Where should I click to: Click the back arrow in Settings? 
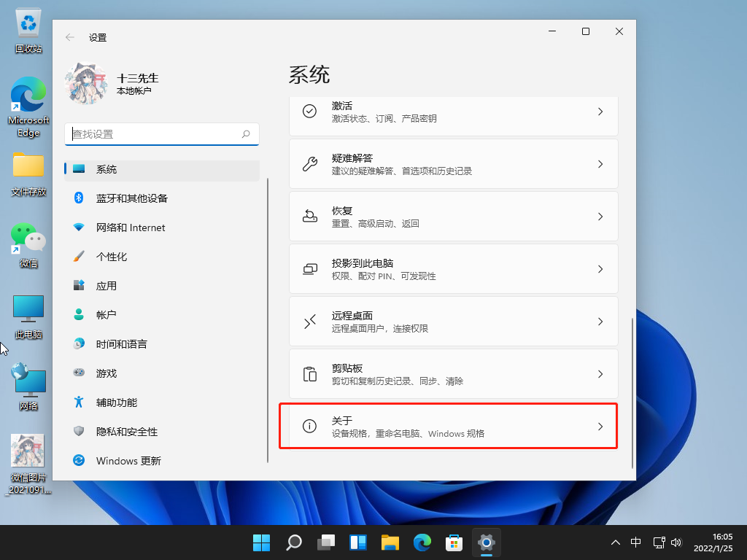click(69, 36)
